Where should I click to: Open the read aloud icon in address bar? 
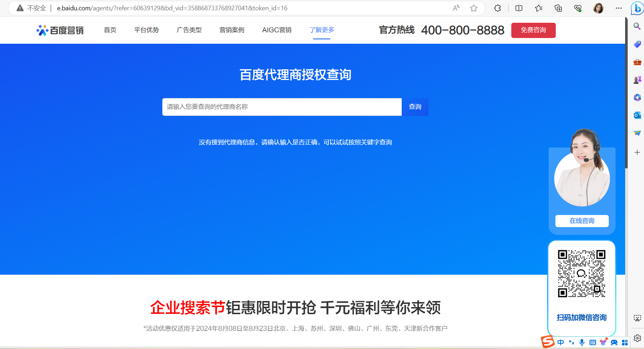[x=456, y=8]
